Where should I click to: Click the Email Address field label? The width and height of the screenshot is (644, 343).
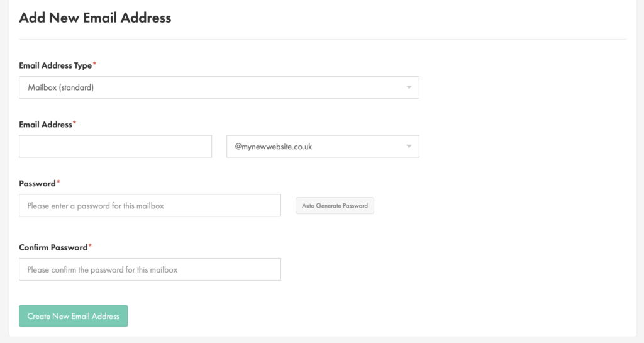pos(45,125)
